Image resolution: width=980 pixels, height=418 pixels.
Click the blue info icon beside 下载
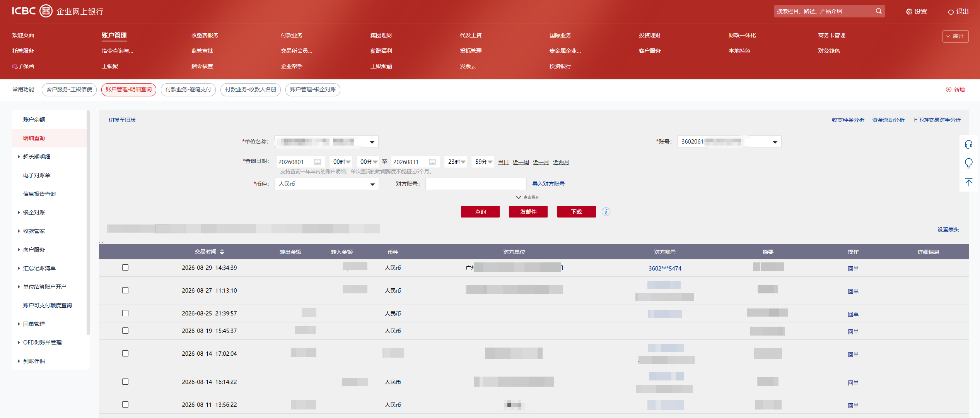tap(606, 212)
